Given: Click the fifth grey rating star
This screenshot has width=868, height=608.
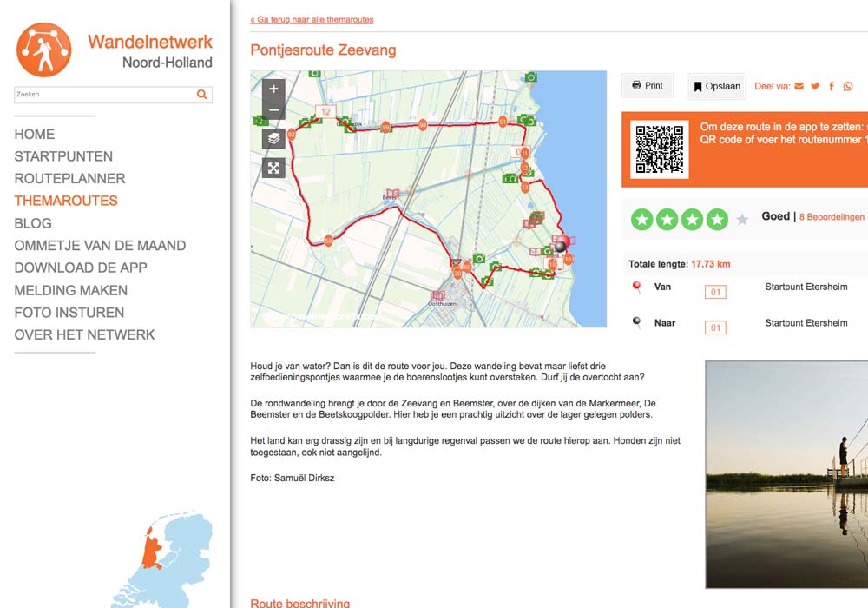Looking at the screenshot, I should [742, 220].
